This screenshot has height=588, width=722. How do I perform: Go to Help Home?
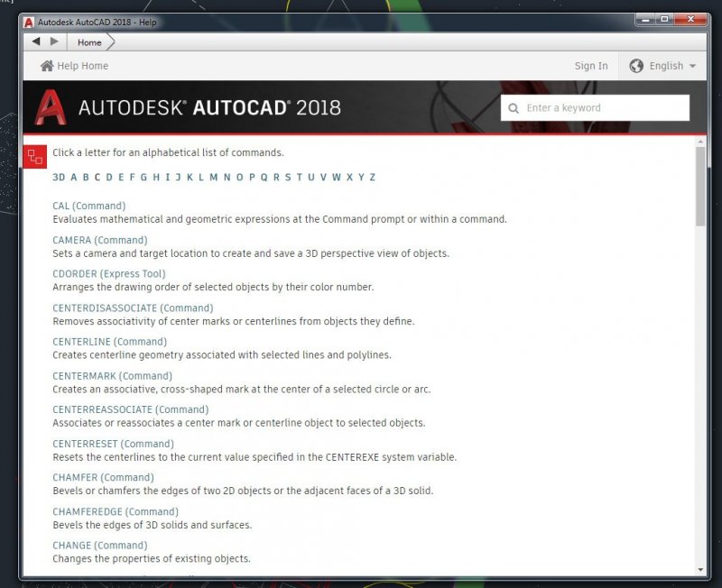74,66
